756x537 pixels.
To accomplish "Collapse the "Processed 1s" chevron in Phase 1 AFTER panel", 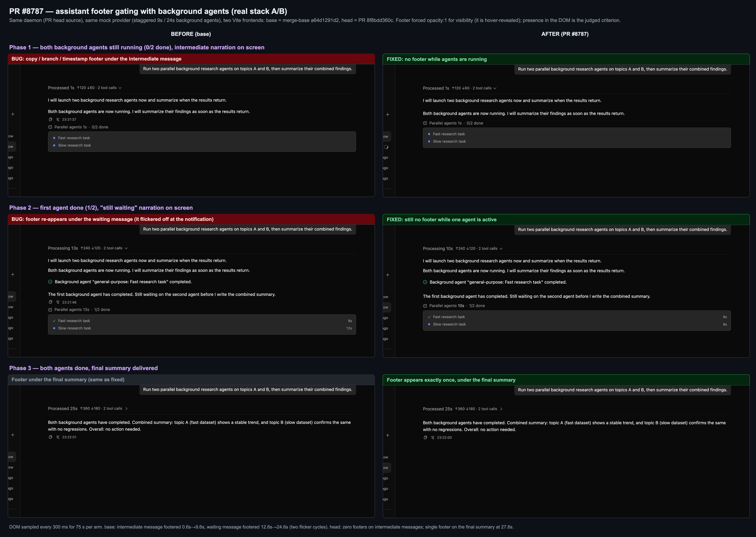I will [495, 88].
